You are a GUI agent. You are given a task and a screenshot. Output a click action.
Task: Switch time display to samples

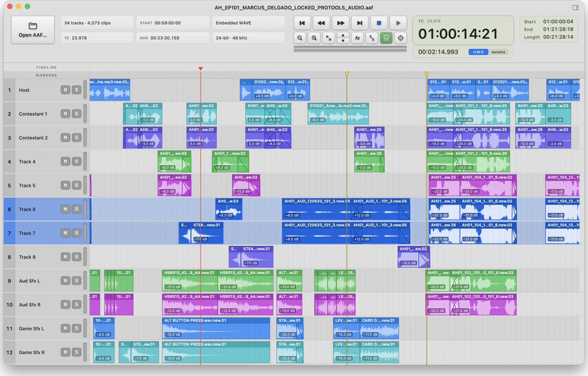pos(498,52)
